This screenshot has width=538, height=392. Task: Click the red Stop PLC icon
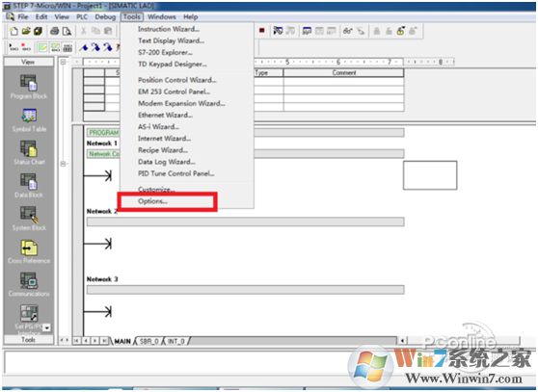click(262, 31)
